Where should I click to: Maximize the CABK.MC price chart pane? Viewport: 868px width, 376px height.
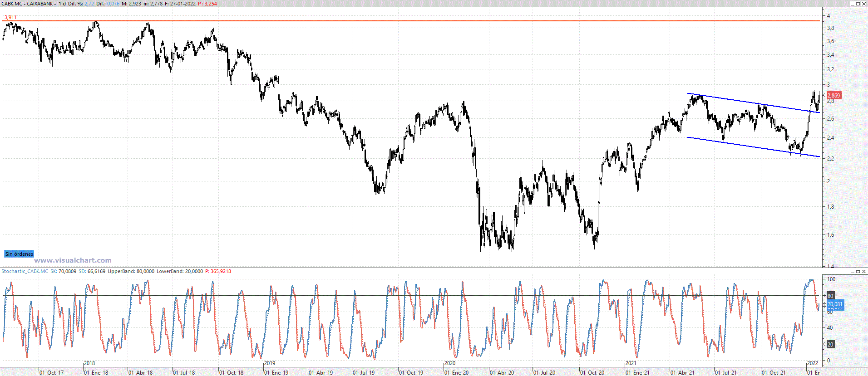click(x=858, y=4)
